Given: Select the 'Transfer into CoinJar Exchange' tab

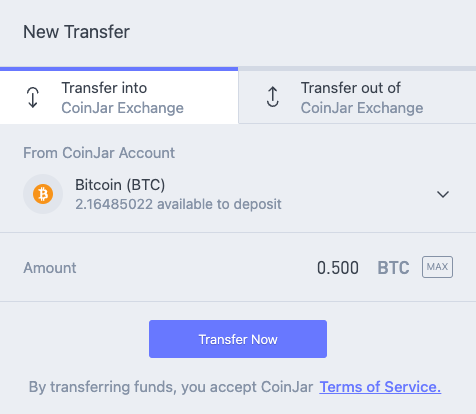Looking at the screenshot, I should pyautogui.click(x=119, y=97).
